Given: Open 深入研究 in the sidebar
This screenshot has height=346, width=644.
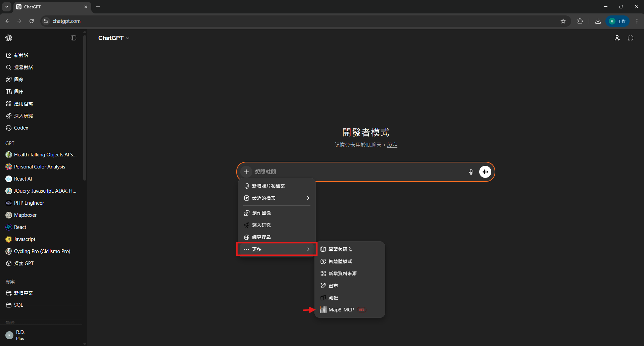Looking at the screenshot, I should [x=41, y=116].
